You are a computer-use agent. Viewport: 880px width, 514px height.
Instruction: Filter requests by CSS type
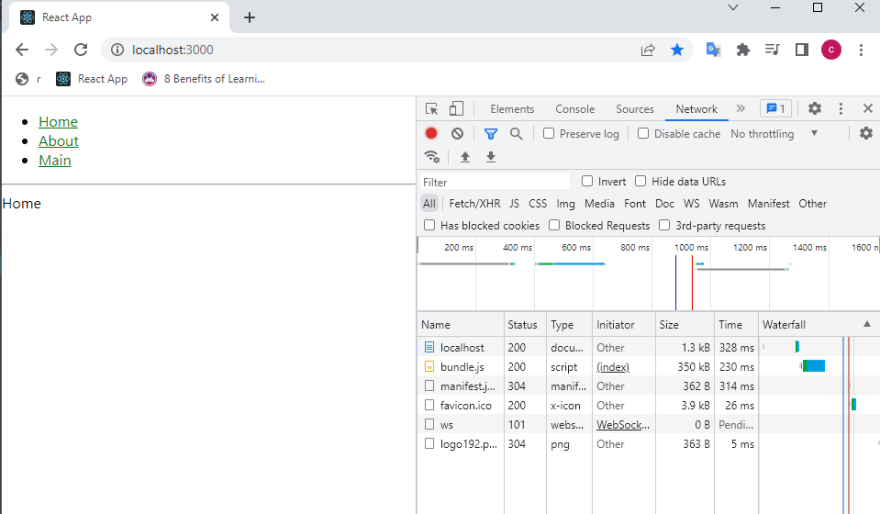538,204
